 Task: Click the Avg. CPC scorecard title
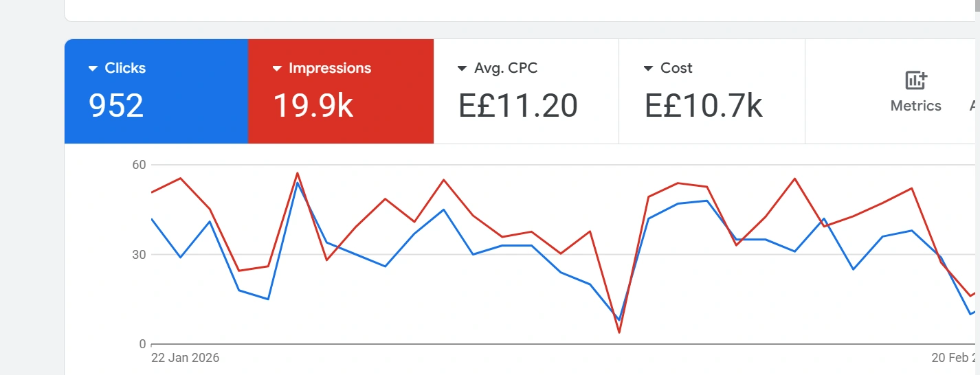click(x=506, y=68)
